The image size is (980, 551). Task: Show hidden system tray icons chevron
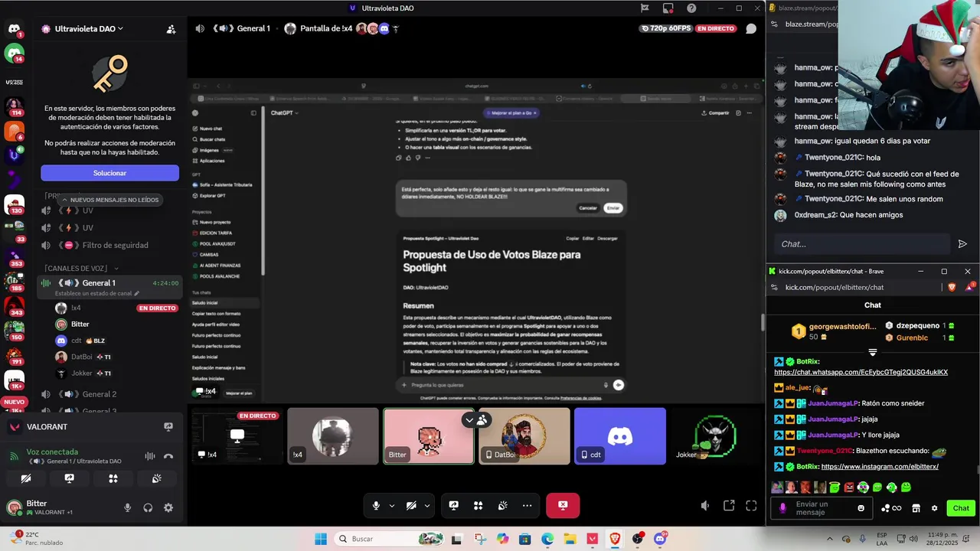click(x=830, y=539)
